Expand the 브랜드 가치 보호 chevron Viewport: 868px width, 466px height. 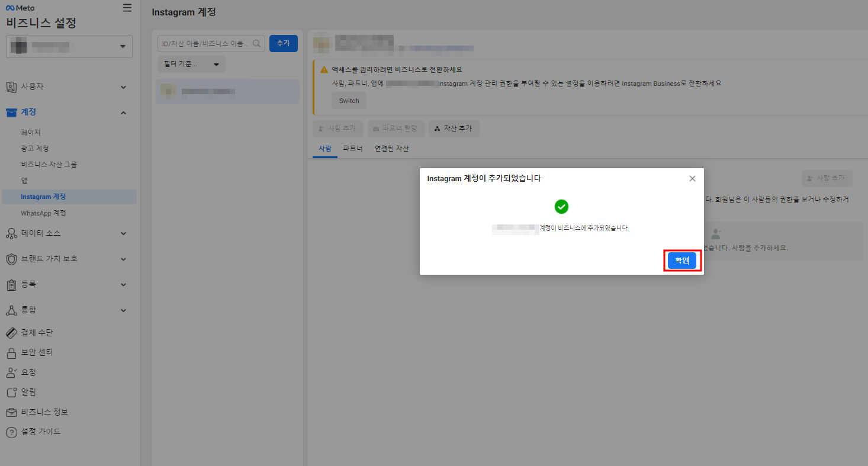pos(124,259)
